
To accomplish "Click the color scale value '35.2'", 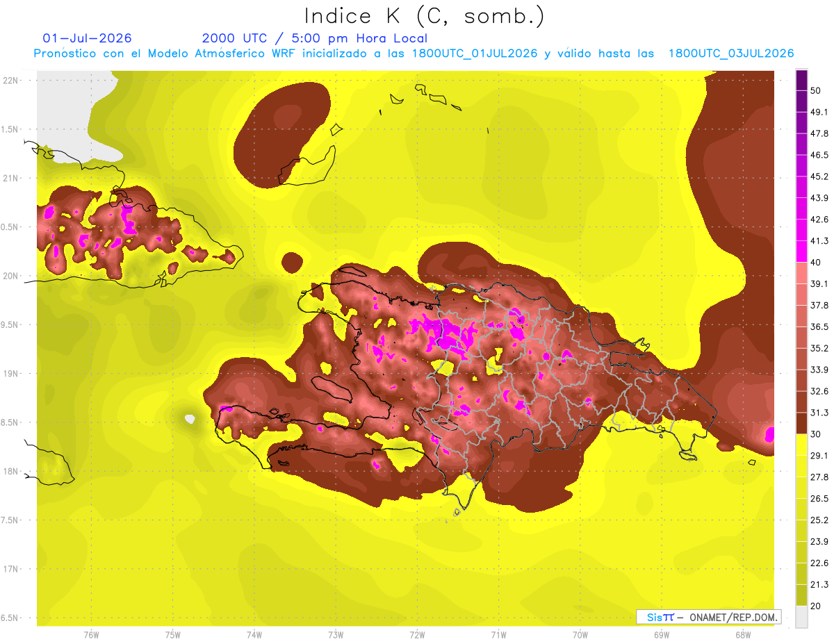I will 819,348.
